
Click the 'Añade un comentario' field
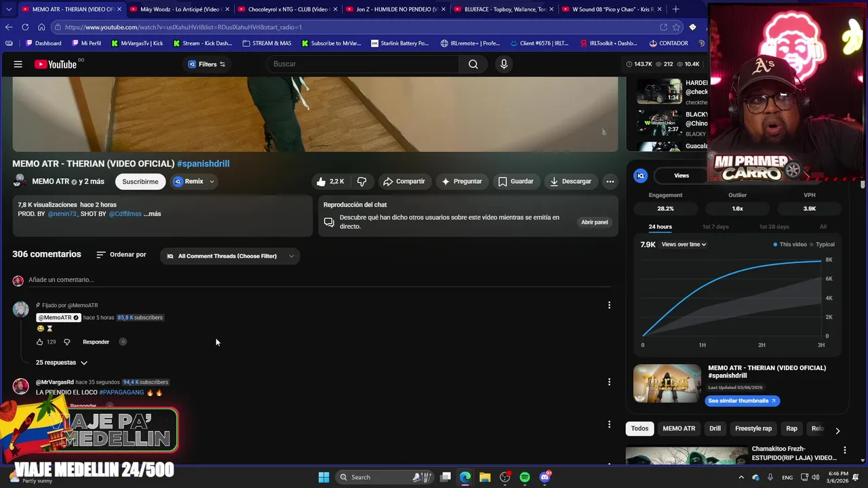[319, 280]
